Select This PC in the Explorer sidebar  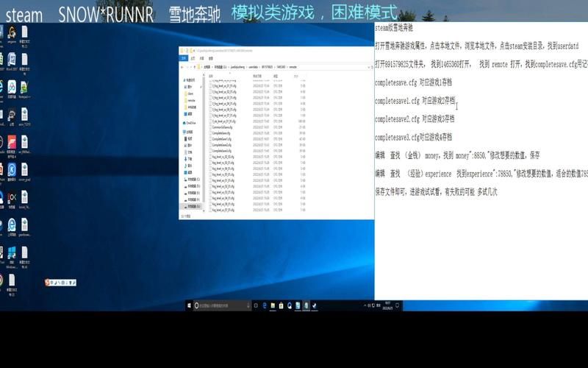click(x=189, y=132)
